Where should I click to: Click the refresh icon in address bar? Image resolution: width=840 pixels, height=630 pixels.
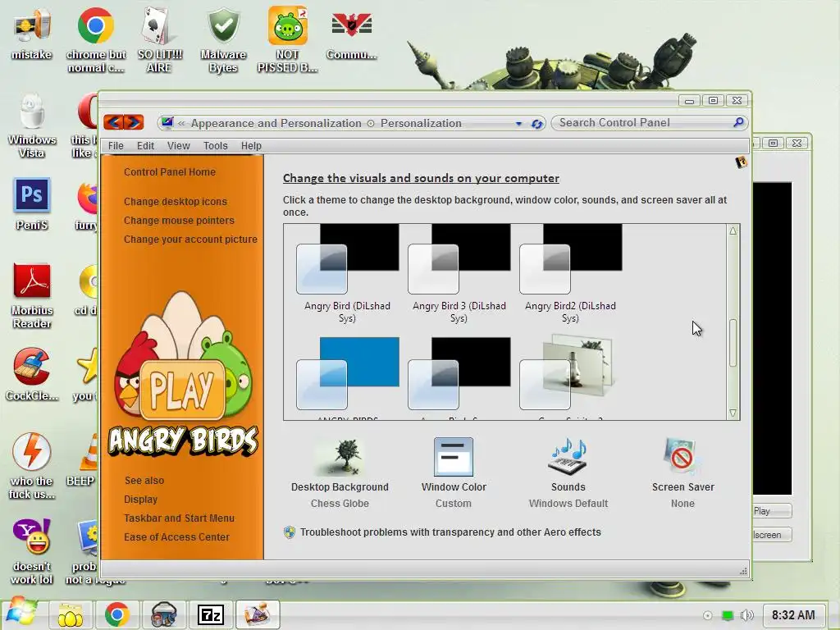[x=536, y=124]
